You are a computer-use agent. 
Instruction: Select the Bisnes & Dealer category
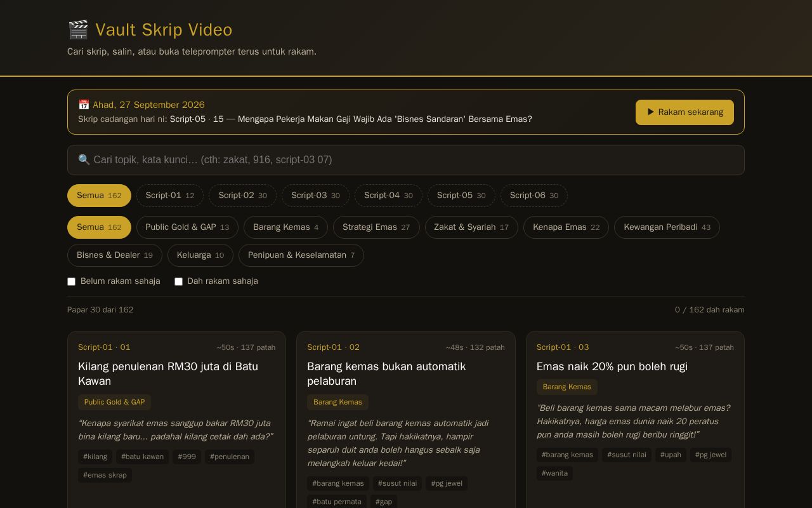click(115, 255)
